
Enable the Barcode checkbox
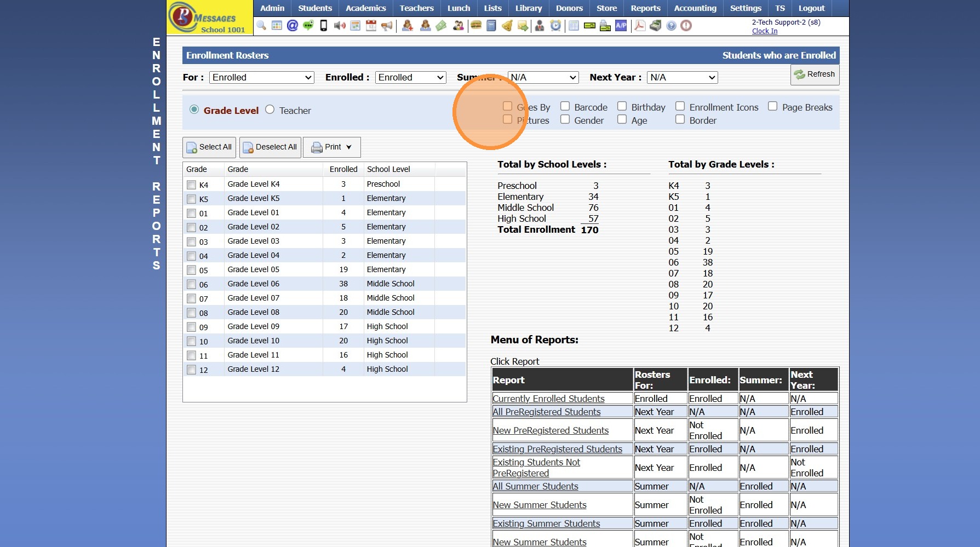point(565,107)
